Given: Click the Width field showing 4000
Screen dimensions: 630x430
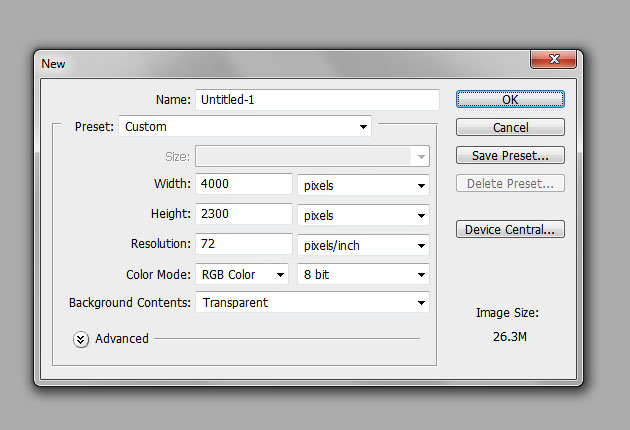Looking at the screenshot, I should tap(244, 184).
